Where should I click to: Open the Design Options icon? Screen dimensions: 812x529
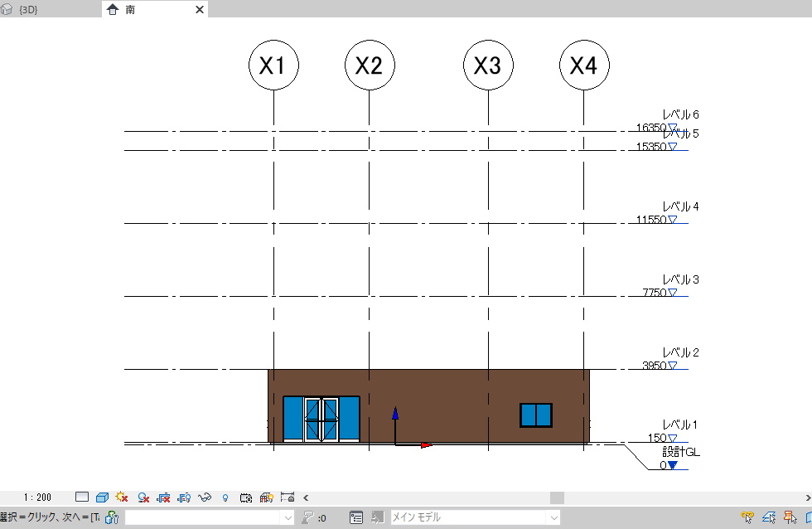356,517
